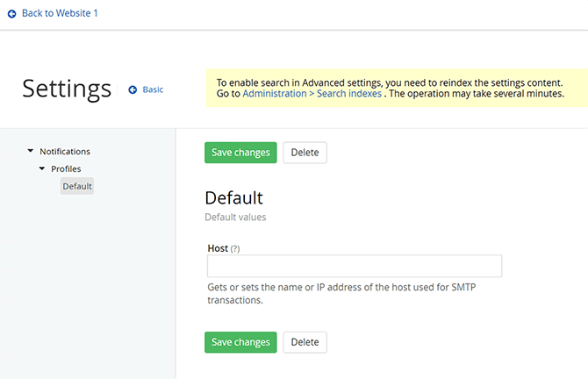The image size is (588, 379).
Task: Focus the Host text input field
Action: coord(355,267)
